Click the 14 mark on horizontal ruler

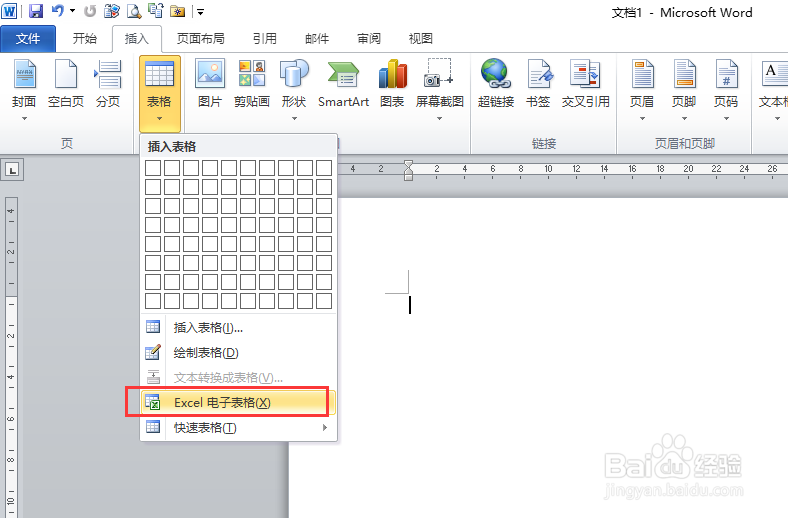tap(604, 169)
